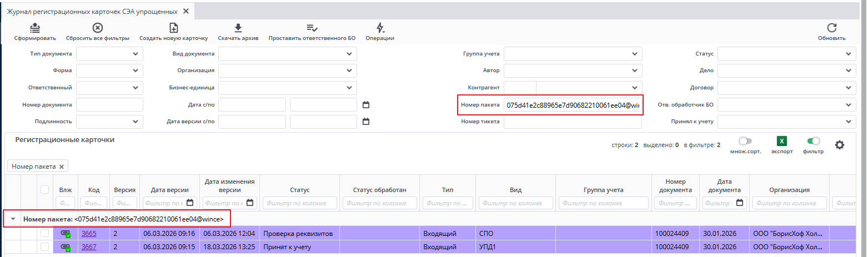
Task: Refresh the list with Обновить
Action: [x=831, y=28]
